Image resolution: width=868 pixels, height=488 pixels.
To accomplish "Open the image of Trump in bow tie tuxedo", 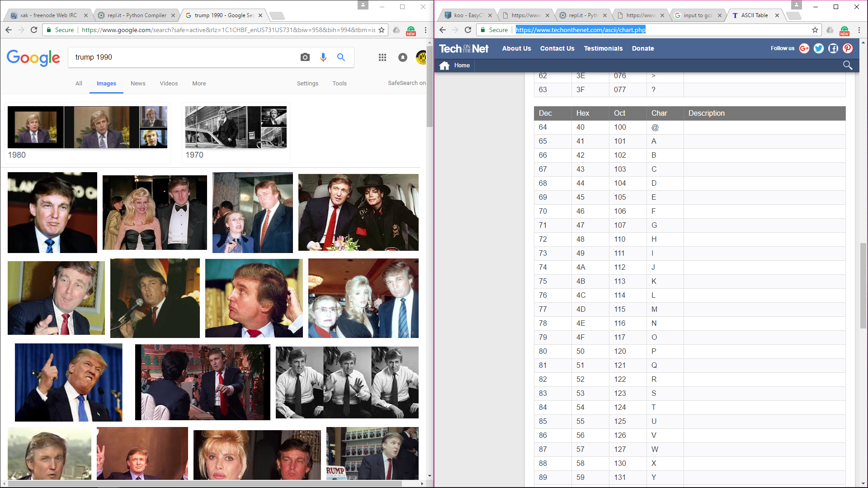I will (x=155, y=212).
